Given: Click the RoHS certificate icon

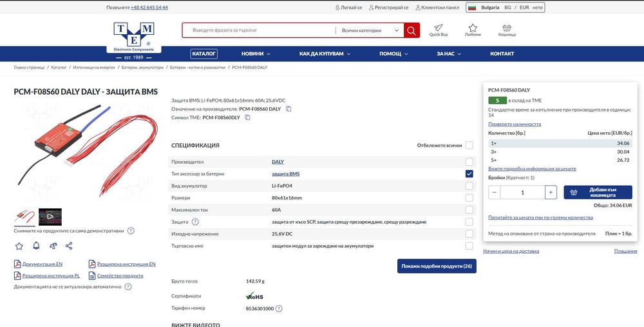Looking at the screenshot, I should (x=254, y=296).
